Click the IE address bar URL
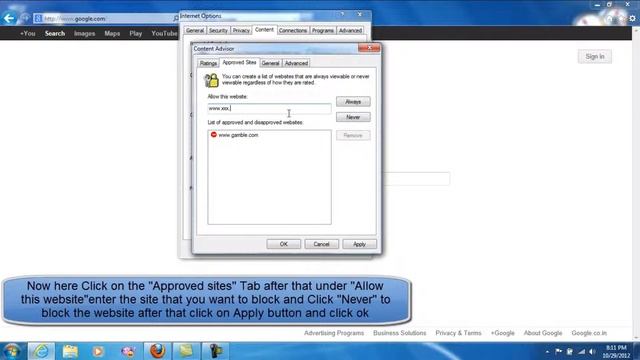 (x=74, y=19)
